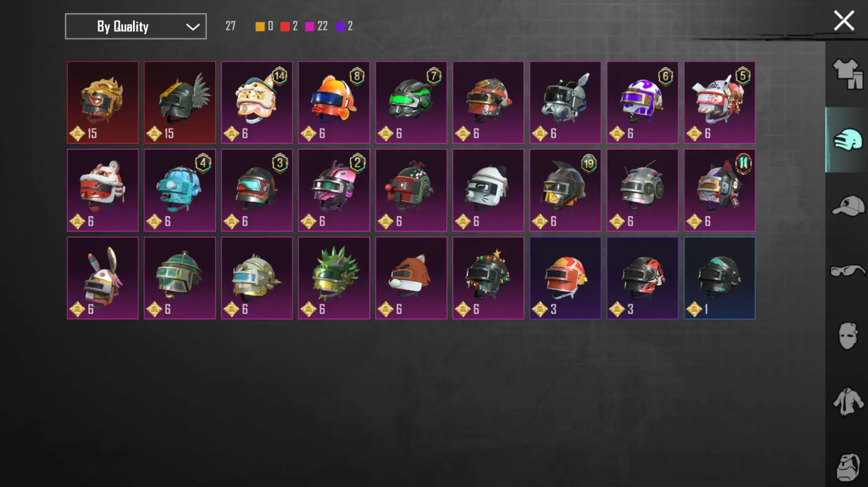Pick the orange fish helmet with badge 8
This screenshot has width=868, height=487.
pos(334,102)
